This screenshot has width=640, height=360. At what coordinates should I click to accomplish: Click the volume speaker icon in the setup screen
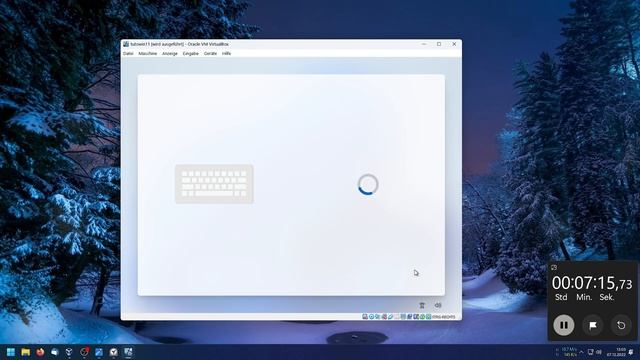coord(438,305)
